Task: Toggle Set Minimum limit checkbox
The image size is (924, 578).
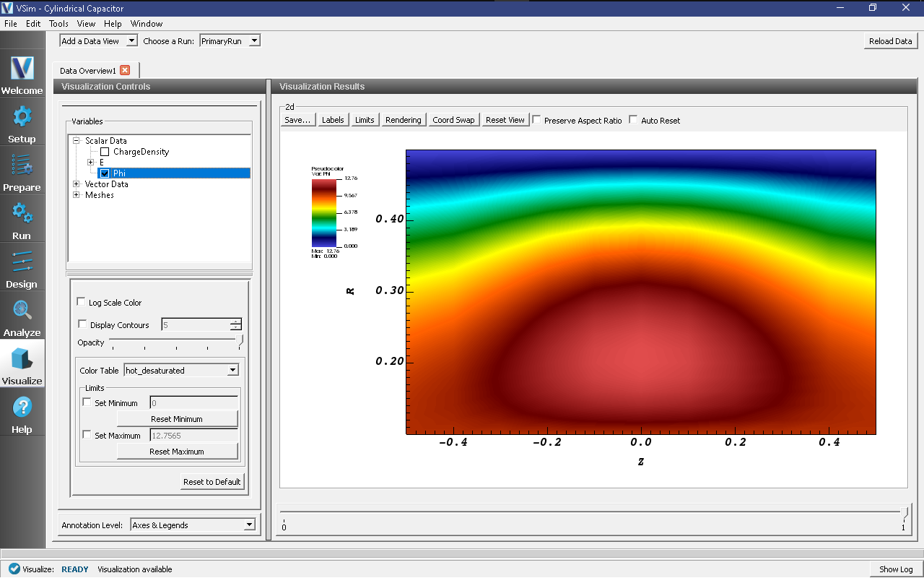Action: point(87,402)
